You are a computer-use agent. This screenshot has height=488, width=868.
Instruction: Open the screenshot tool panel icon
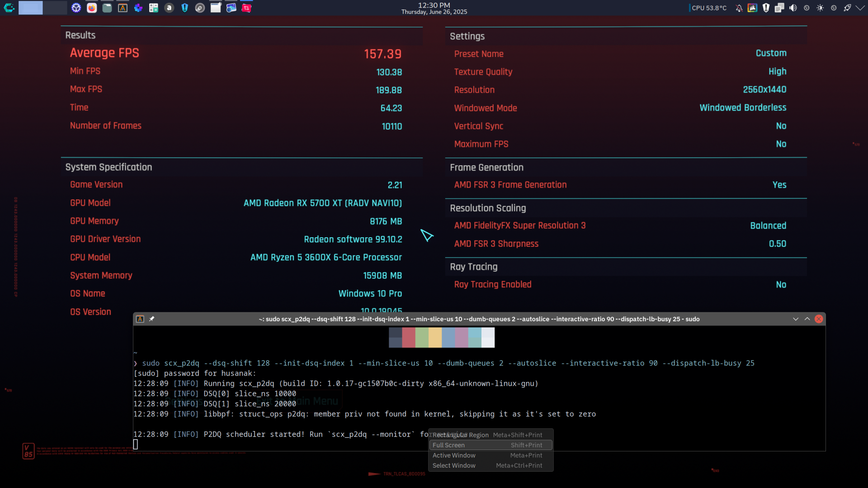(x=246, y=8)
